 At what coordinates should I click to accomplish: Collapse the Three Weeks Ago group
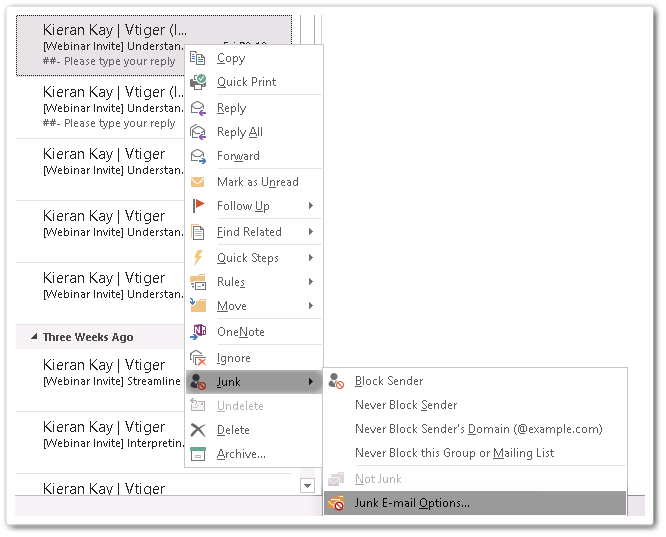tap(34, 337)
